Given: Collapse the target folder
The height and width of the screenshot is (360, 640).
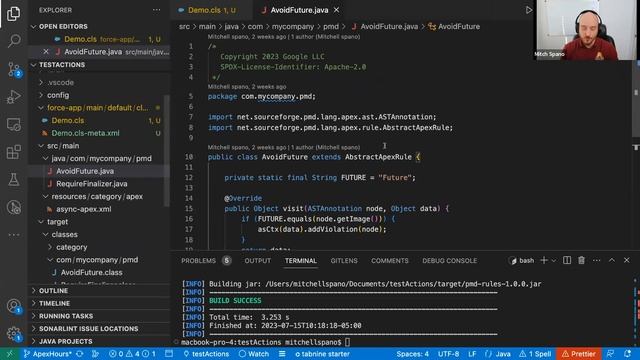Looking at the screenshot, I should (x=57, y=222).
